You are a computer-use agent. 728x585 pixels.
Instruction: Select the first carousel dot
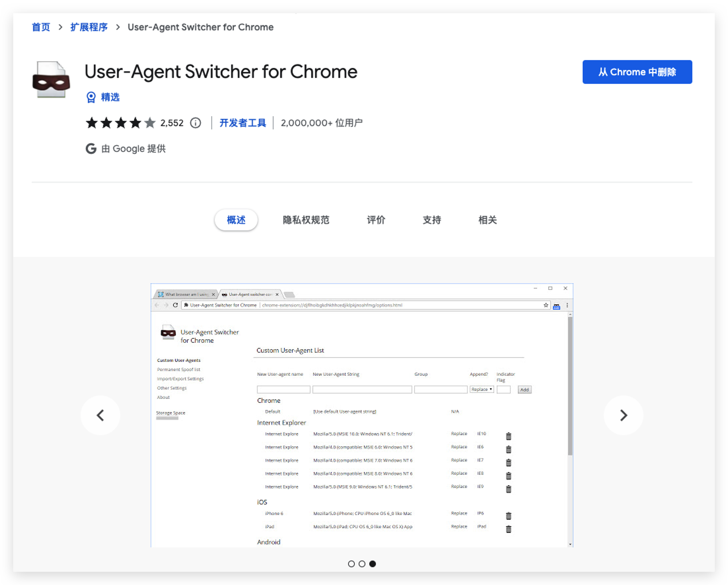[351, 564]
